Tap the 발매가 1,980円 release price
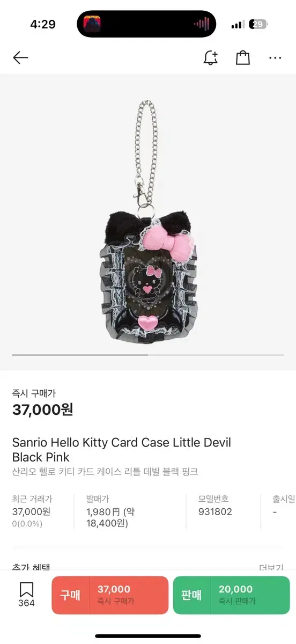 (110, 511)
